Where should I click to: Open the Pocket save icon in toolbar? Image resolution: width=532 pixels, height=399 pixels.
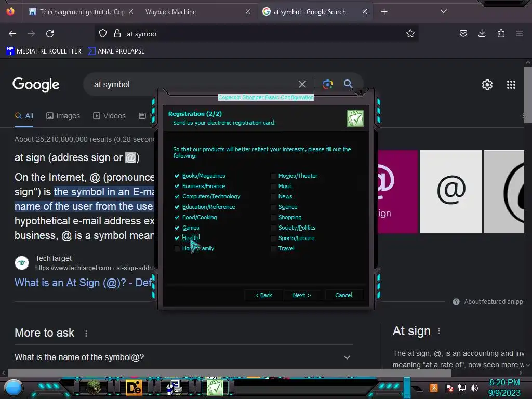463,33
